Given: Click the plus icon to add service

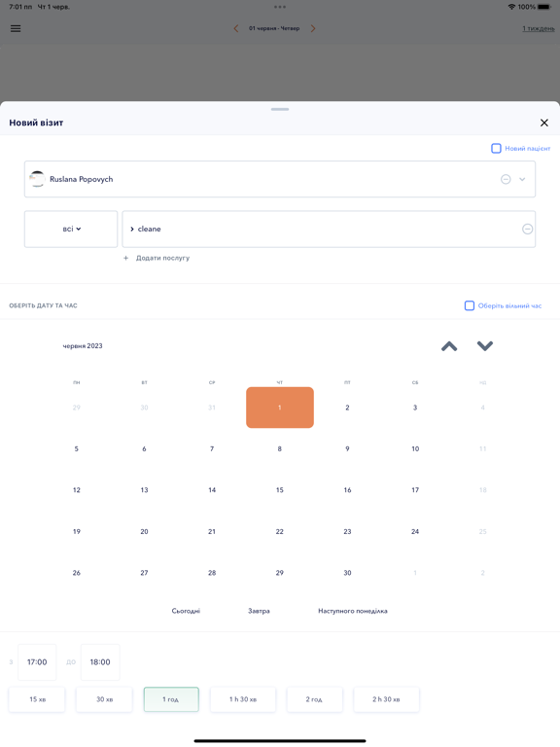Looking at the screenshot, I should coord(125,258).
